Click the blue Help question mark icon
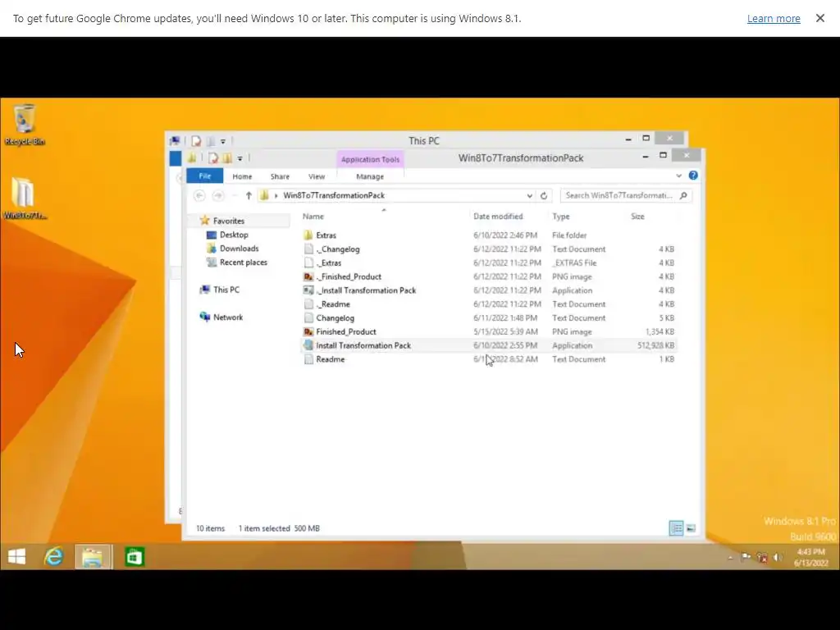The image size is (840, 630). [x=693, y=176]
